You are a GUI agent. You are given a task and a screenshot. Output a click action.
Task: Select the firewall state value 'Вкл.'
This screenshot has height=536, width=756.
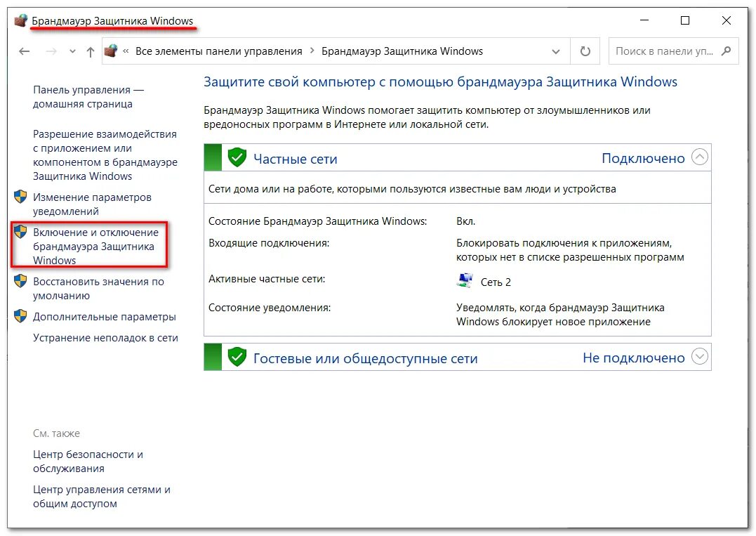point(466,221)
